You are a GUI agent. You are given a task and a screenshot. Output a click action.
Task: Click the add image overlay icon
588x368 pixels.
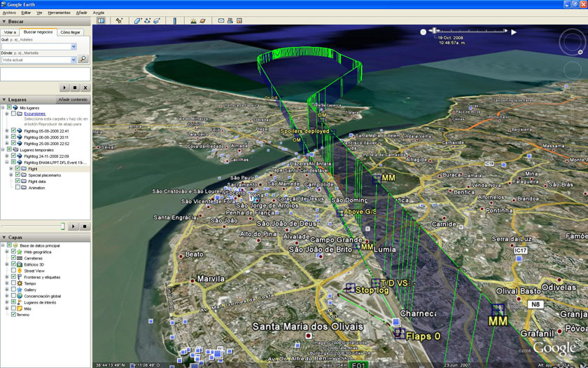pyautogui.click(x=157, y=20)
